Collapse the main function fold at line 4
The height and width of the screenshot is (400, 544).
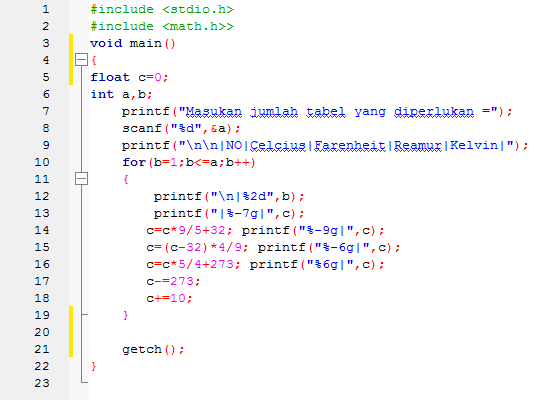(x=81, y=60)
